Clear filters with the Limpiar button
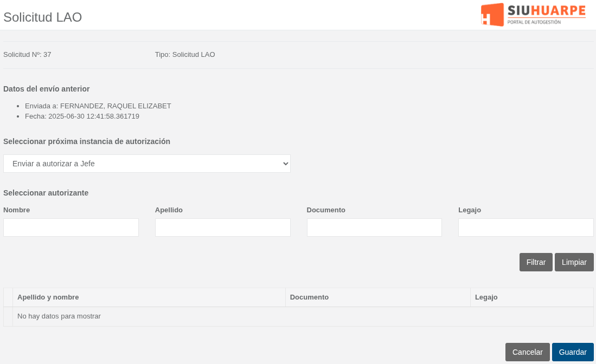 click(x=574, y=262)
